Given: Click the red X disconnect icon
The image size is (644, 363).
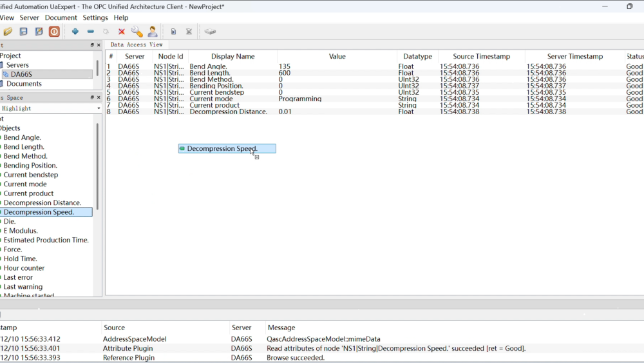Looking at the screenshot, I should click(x=122, y=32).
